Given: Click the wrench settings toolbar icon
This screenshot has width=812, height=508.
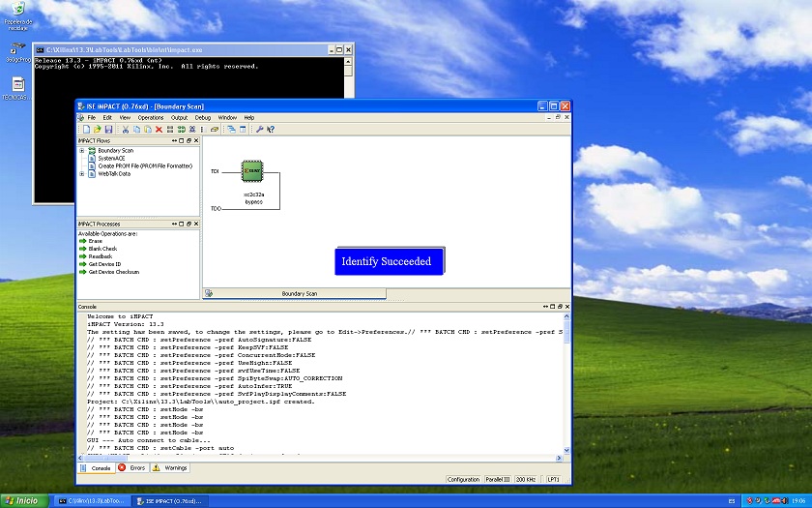Looking at the screenshot, I should (x=259, y=129).
